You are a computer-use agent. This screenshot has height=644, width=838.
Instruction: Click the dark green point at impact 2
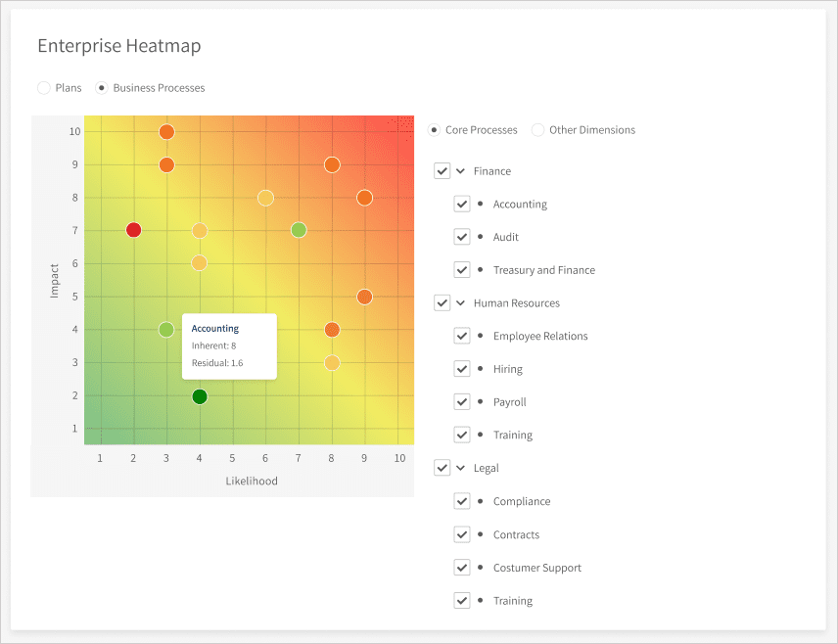tap(199, 396)
